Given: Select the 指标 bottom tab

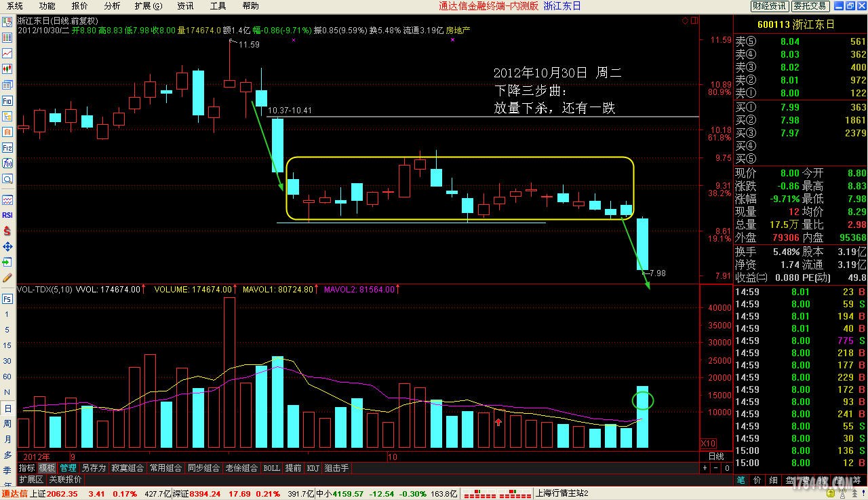Looking at the screenshot, I should coord(26,468).
